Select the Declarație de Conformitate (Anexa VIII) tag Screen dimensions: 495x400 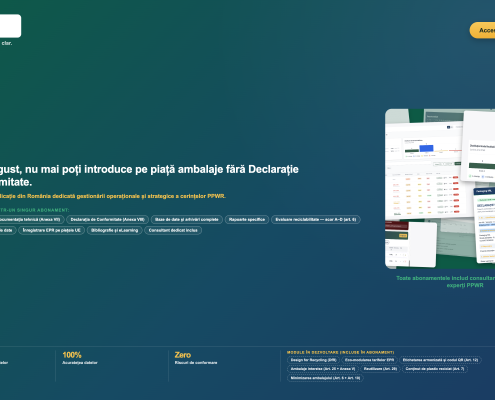pos(107,220)
